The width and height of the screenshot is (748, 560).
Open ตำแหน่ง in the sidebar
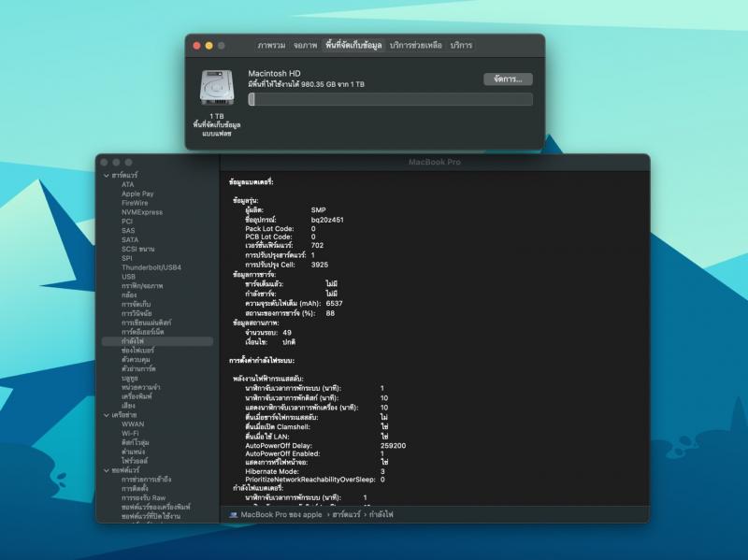coord(133,452)
